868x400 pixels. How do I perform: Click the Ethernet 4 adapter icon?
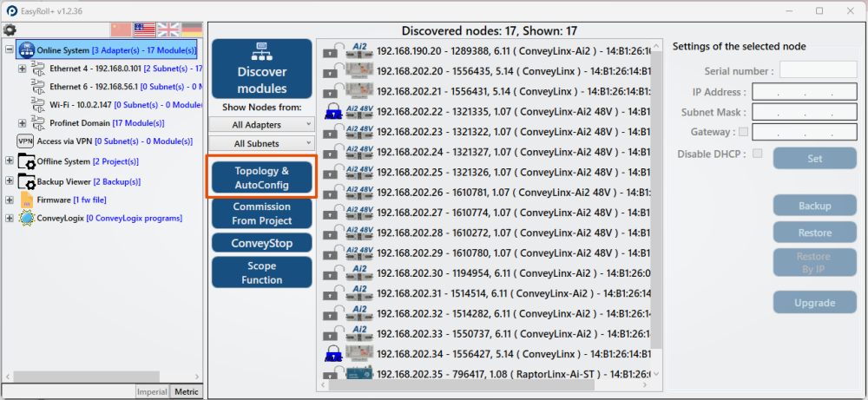point(37,69)
